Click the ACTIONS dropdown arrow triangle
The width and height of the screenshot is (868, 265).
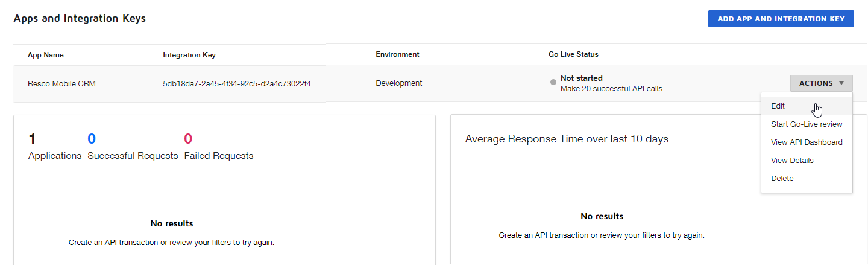[841, 83]
